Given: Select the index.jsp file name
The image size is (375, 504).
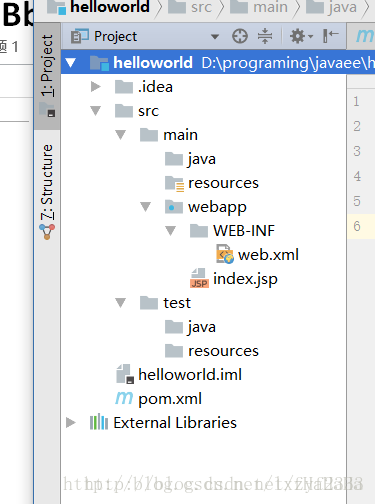Looking at the screenshot, I should pos(245,279).
